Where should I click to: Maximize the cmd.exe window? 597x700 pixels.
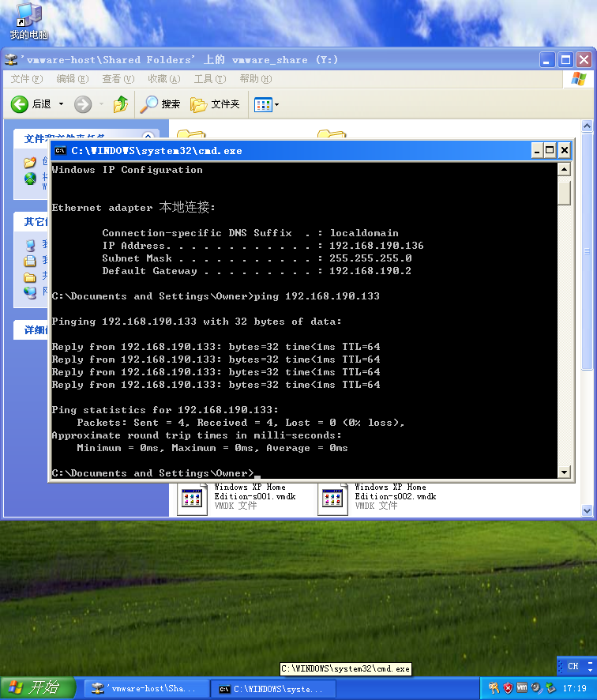coord(550,150)
